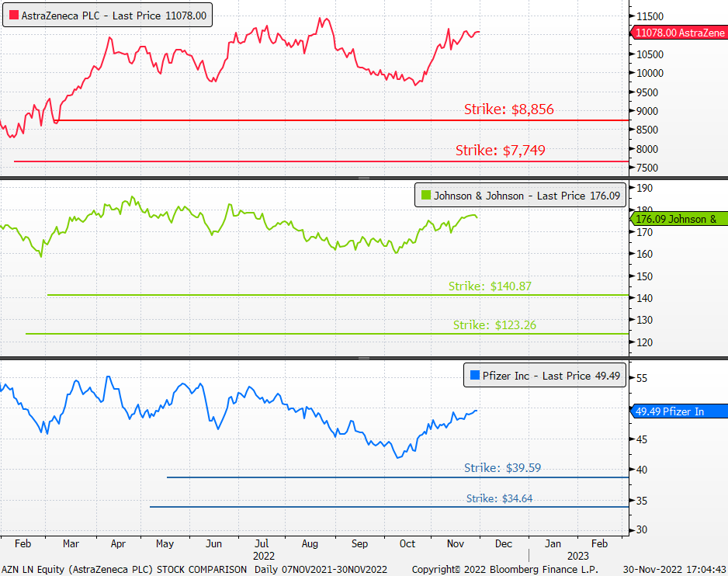The width and height of the screenshot is (728, 576).
Task: Click the 'Strike: $34.64' annotation label
Action: coord(499,498)
